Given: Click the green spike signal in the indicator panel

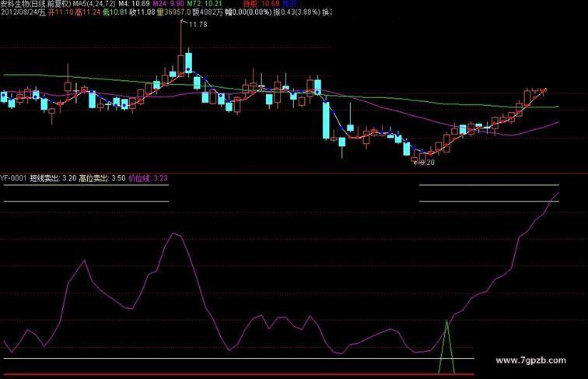Looking at the screenshot, I should 446,347.
